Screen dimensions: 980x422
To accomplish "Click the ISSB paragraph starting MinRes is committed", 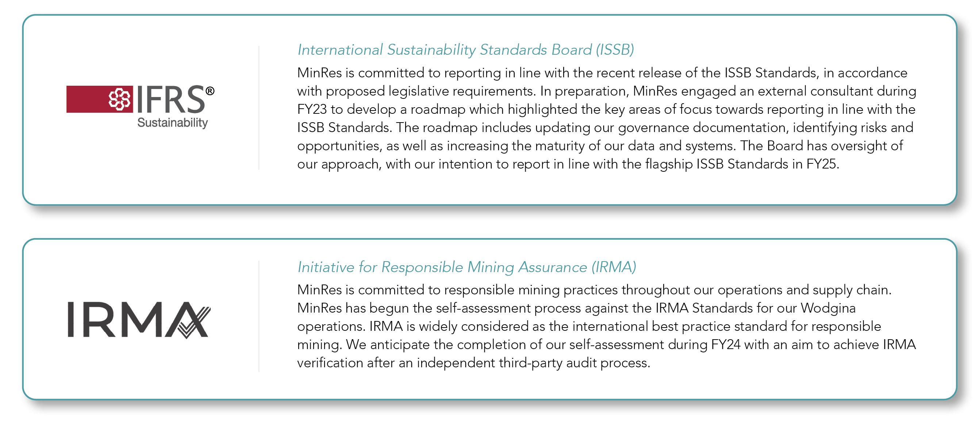I will point(607,118).
